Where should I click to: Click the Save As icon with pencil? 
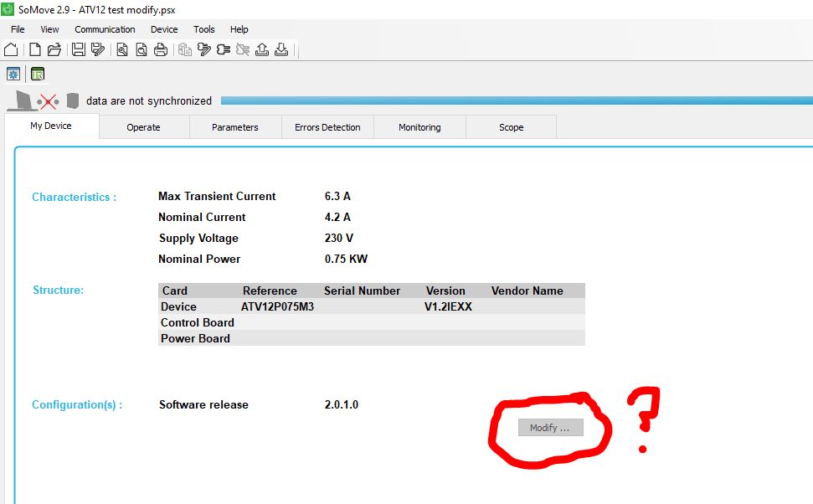coord(98,49)
